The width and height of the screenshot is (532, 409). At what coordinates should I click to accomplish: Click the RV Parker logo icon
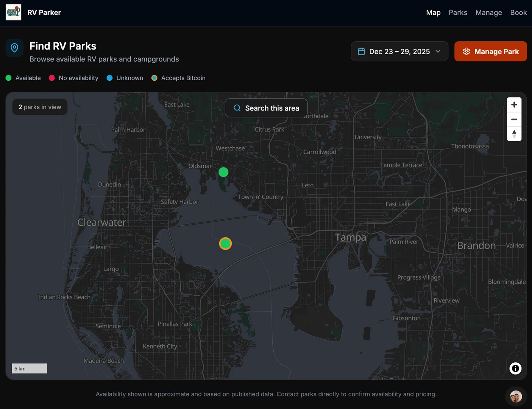point(14,12)
